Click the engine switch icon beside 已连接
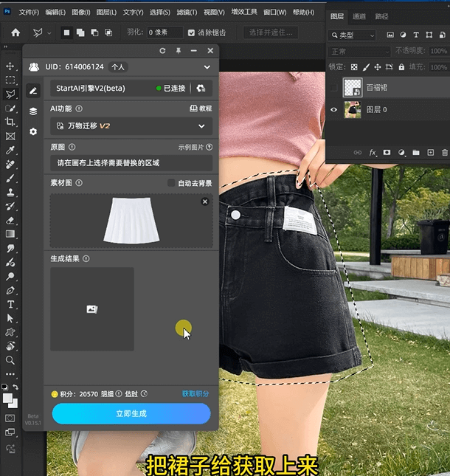Image resolution: width=450 pixels, height=476 pixels. pos(201,89)
